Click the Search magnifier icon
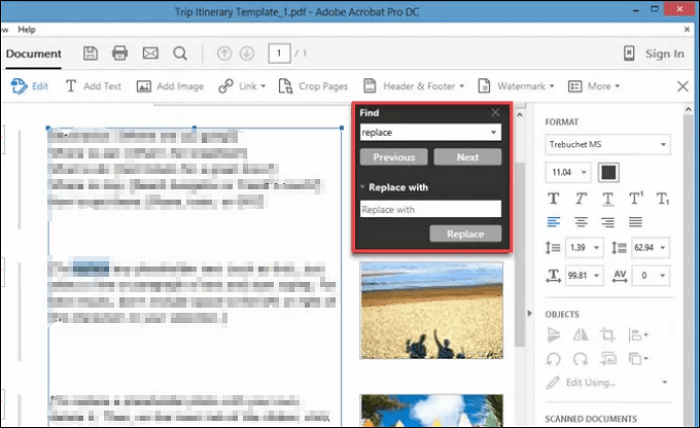 pyautogui.click(x=180, y=53)
